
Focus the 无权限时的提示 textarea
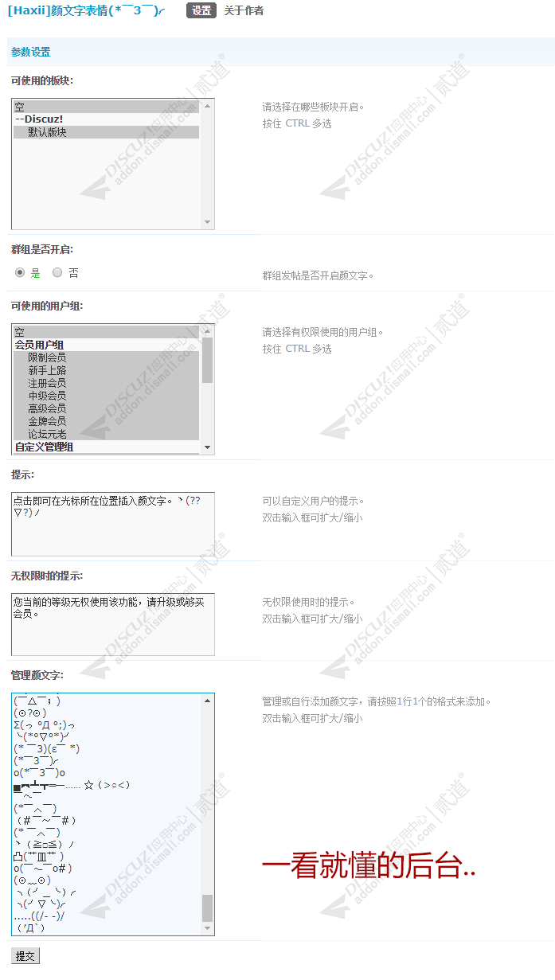113,624
